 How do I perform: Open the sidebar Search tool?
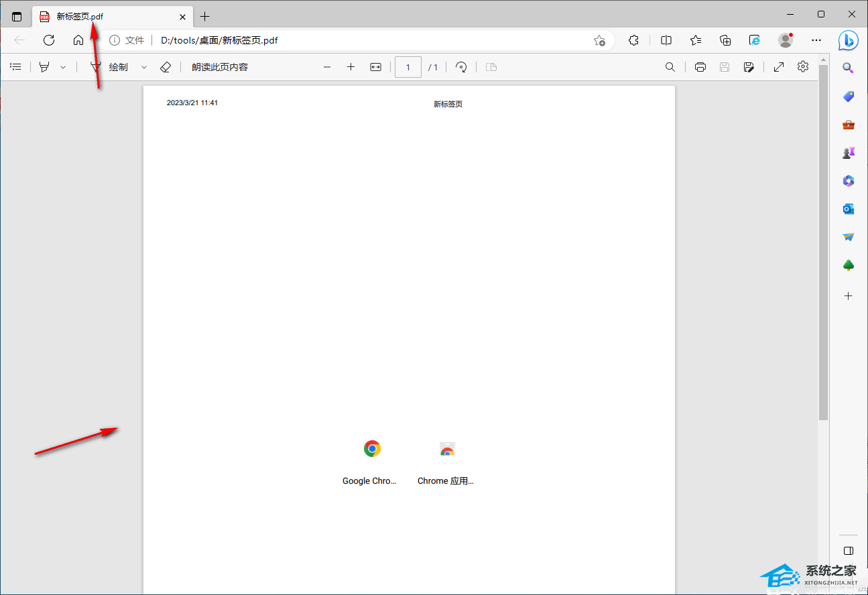(x=848, y=68)
